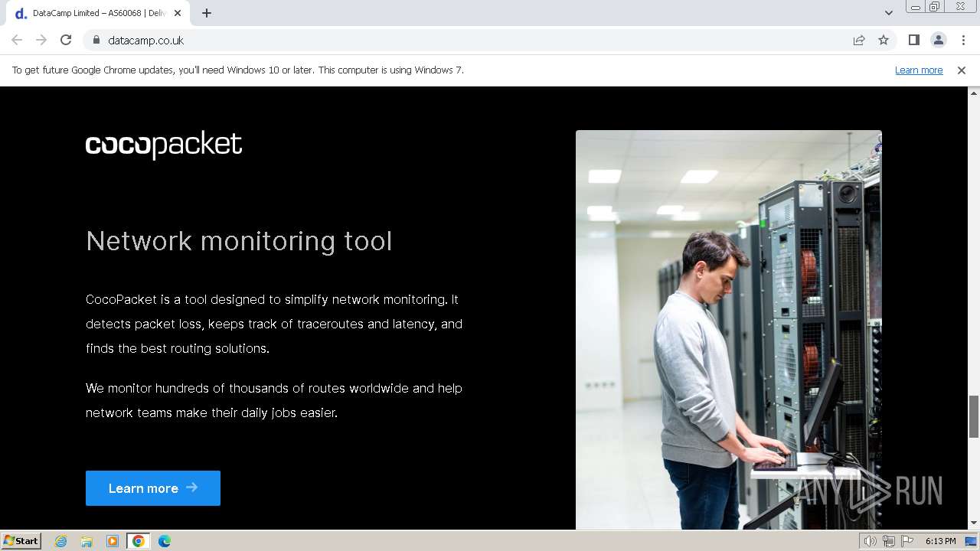Screen dimensions: 980x551
Task: Open the Windows Start menu
Action: [21, 541]
